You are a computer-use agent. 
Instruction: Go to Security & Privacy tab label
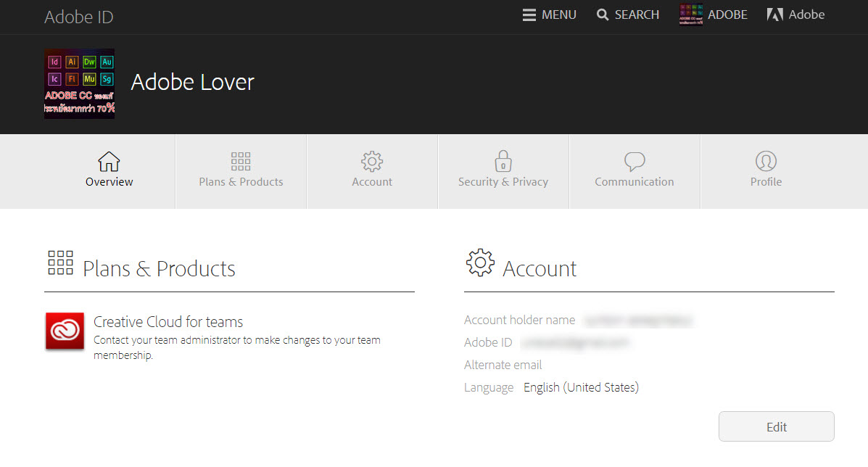pos(503,182)
